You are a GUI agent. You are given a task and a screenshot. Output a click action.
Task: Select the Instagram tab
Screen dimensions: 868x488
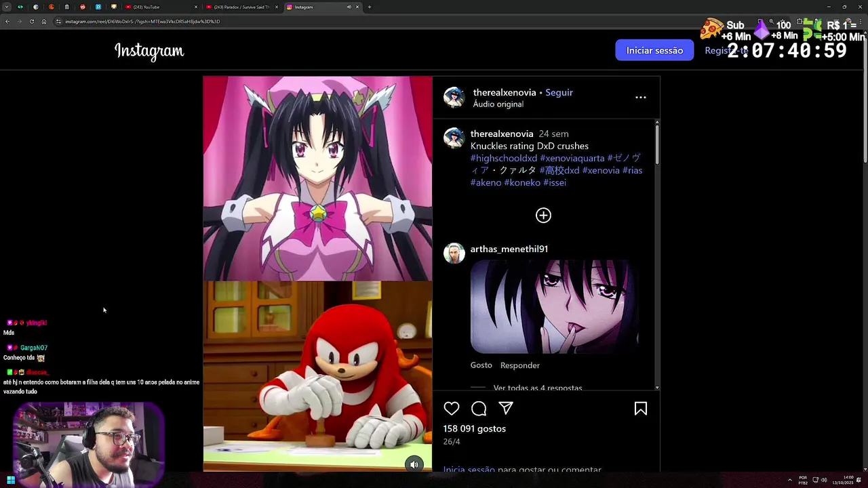pos(322,7)
